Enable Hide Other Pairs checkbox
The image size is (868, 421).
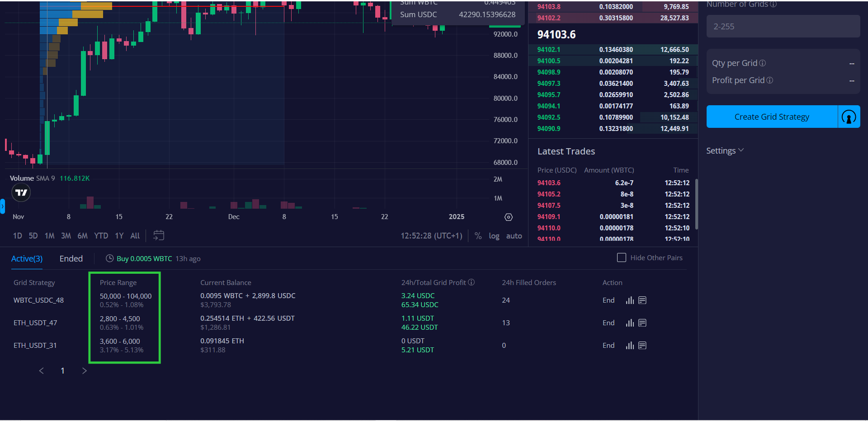622,257
